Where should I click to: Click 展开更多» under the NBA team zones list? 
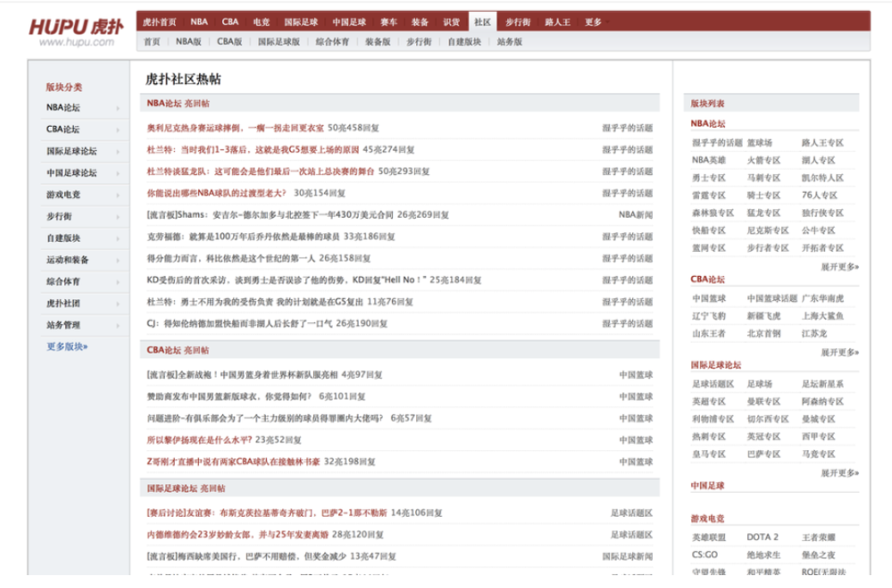coord(840,267)
